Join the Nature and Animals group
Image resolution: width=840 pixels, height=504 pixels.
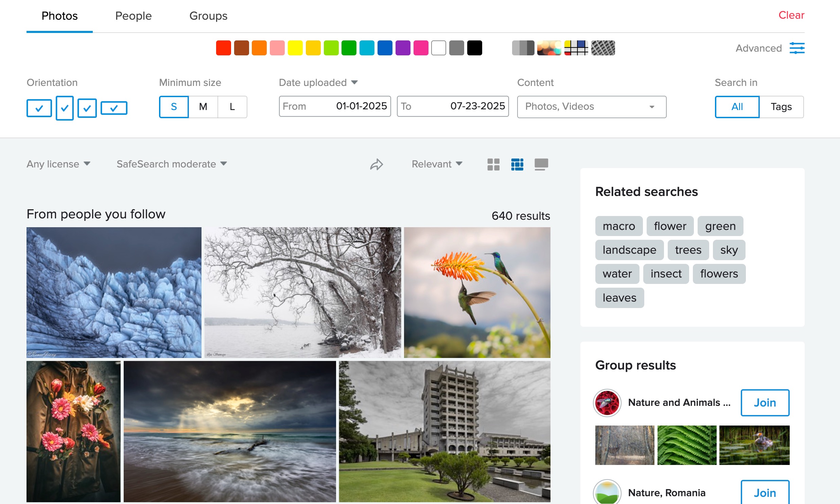pos(765,403)
